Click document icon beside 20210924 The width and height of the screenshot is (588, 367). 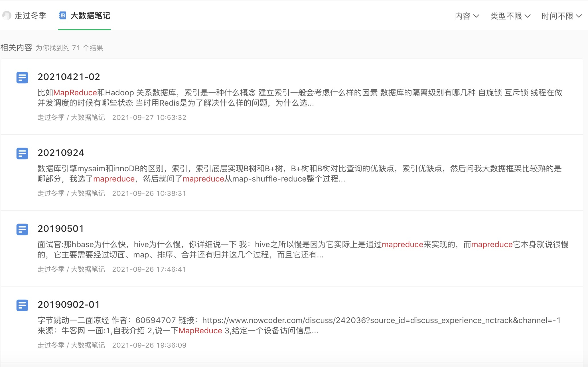(x=22, y=153)
